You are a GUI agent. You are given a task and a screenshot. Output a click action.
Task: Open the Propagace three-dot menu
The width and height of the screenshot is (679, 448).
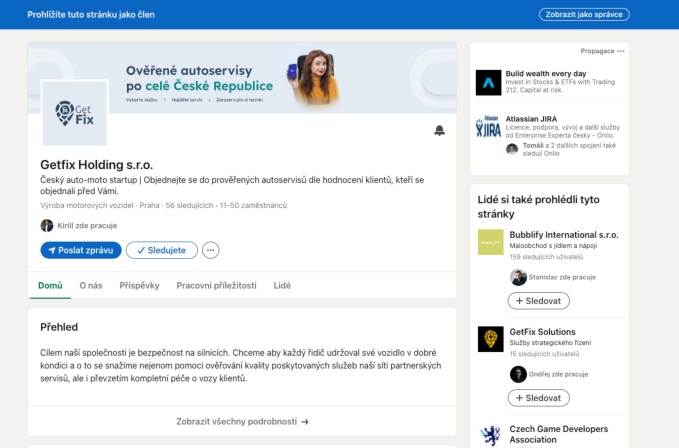621,51
